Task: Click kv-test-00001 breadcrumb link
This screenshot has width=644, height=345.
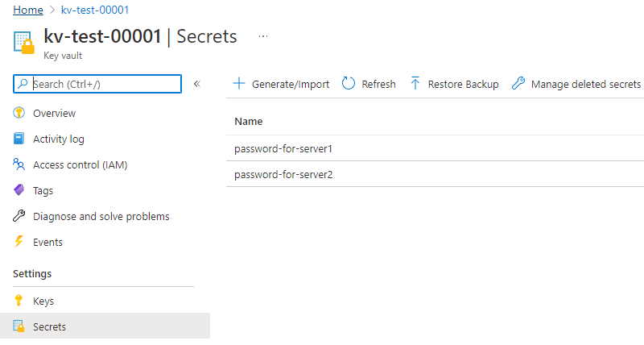Action: (95, 10)
